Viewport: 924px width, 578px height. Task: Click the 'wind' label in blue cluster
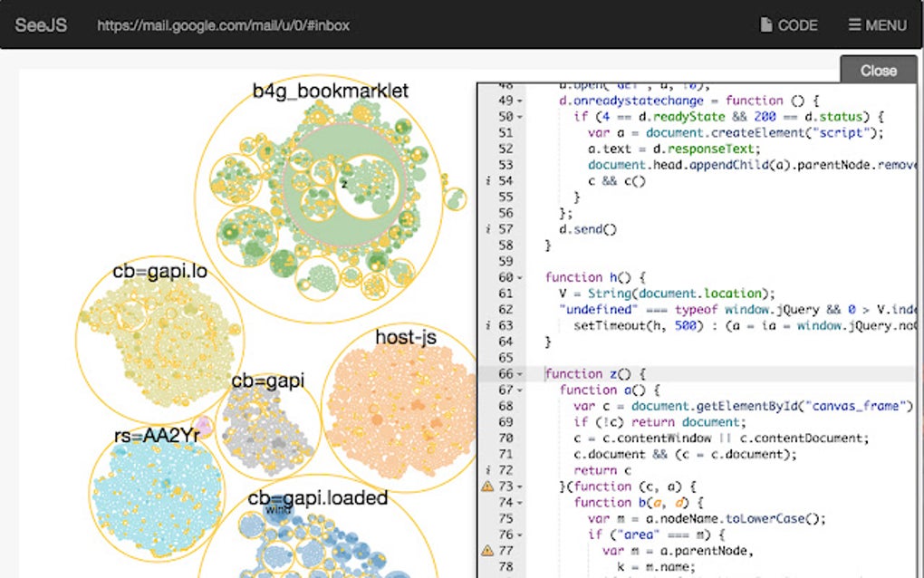278,509
